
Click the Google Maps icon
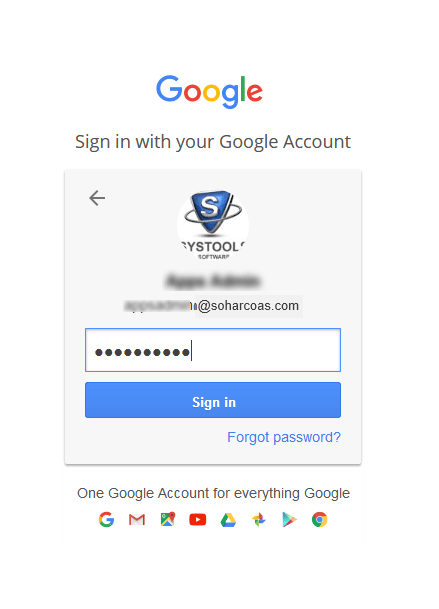point(168,520)
